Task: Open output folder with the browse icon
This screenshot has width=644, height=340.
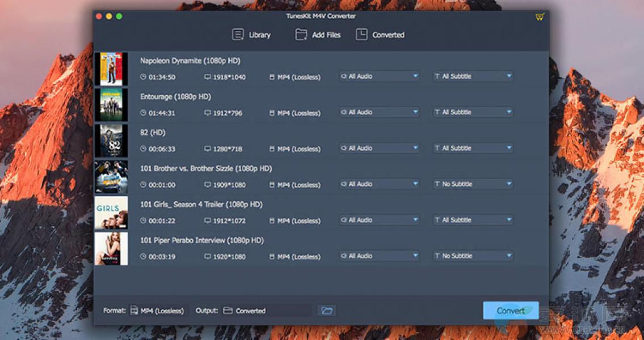Action: (x=326, y=311)
